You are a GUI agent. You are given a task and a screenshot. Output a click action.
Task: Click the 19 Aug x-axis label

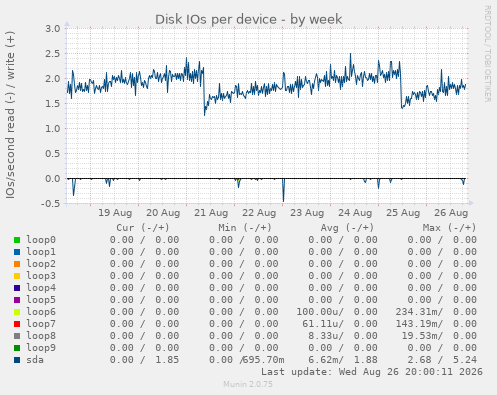[x=115, y=213]
